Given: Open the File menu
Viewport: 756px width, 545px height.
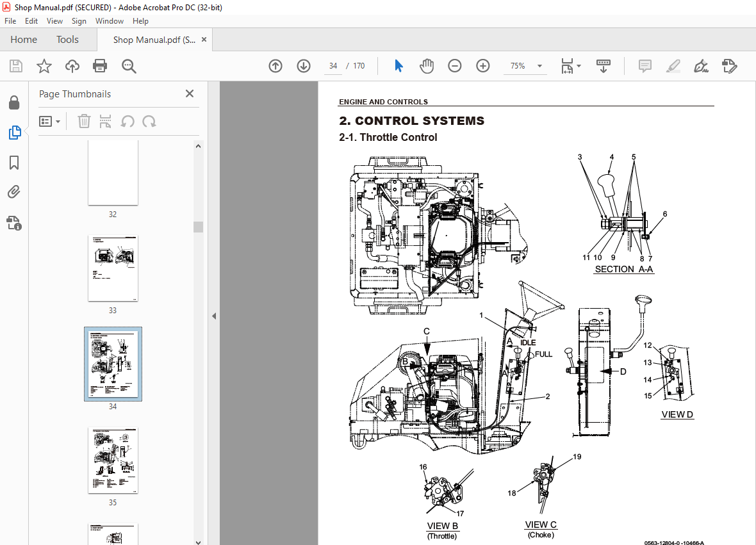Looking at the screenshot, I should tap(10, 21).
